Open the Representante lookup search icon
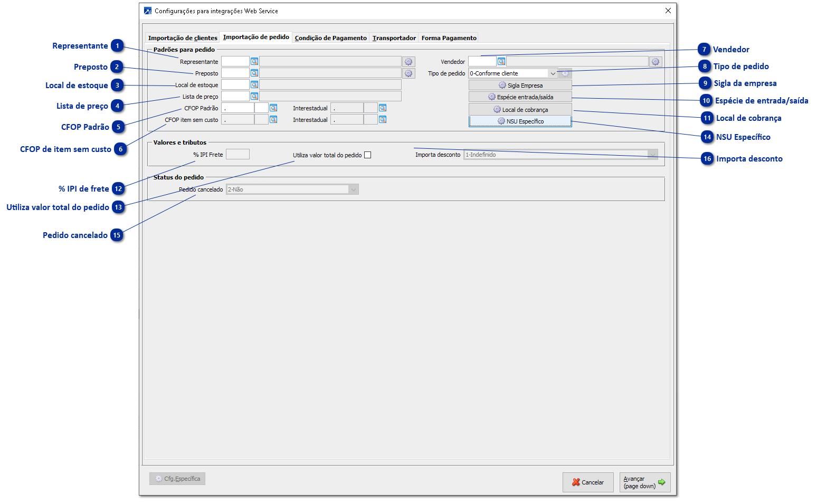This screenshot has width=817, height=504. pyautogui.click(x=254, y=62)
